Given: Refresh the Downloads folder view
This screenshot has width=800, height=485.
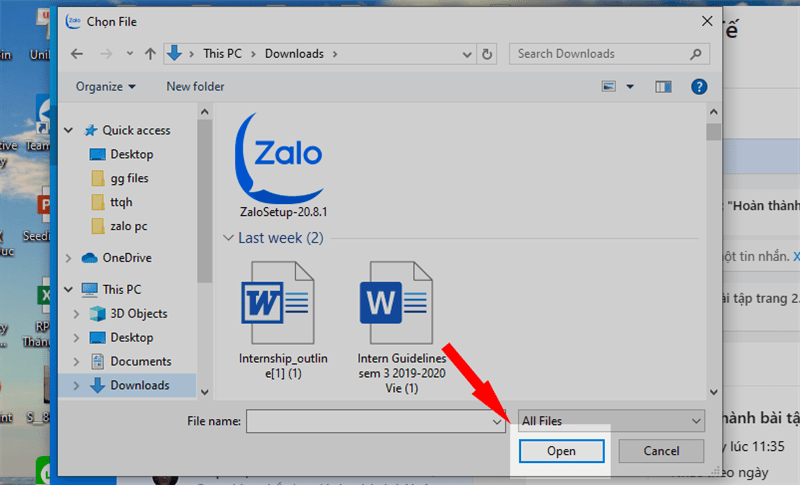Looking at the screenshot, I should pos(487,54).
